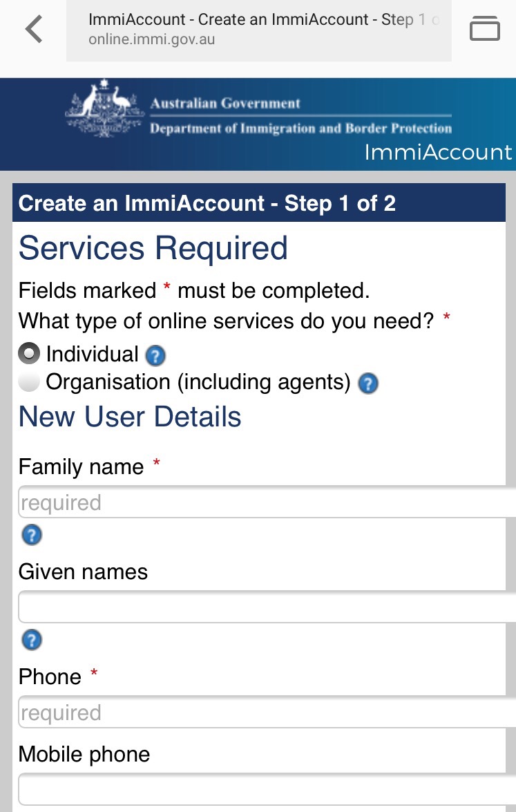Click Department of Immigration and Border Protection text
The image size is (516, 812).
[300, 129]
